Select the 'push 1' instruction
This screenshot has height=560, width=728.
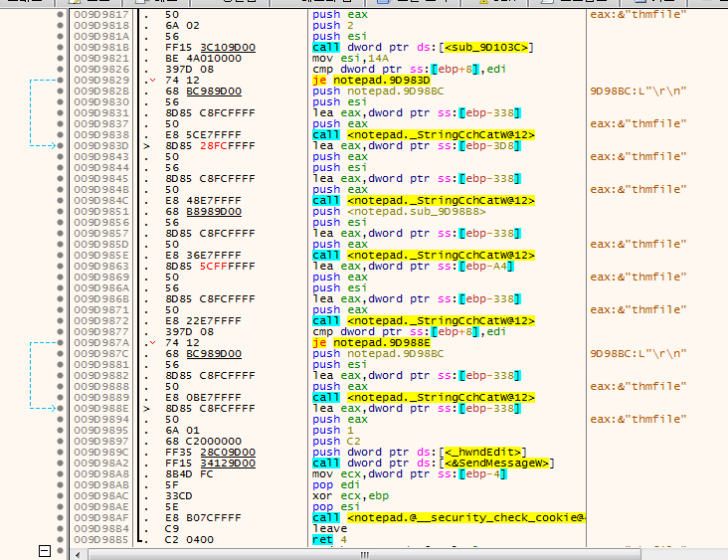point(333,431)
